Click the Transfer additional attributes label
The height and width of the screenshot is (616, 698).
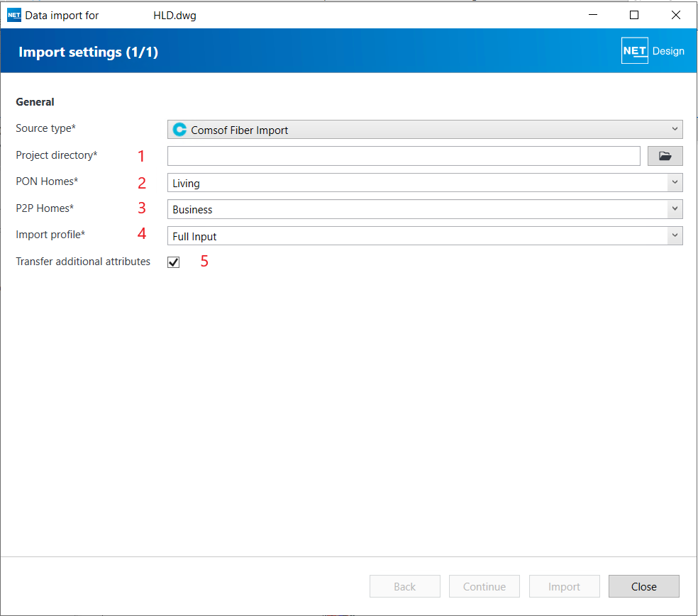pyautogui.click(x=83, y=262)
